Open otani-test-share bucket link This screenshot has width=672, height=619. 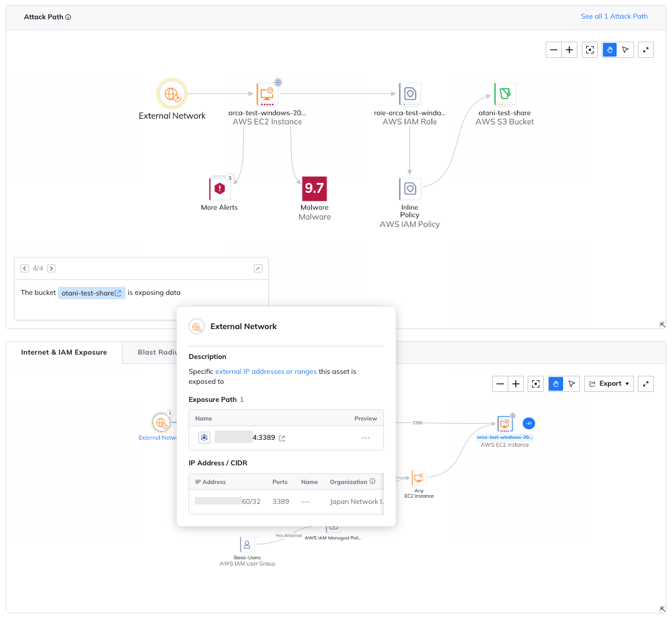click(91, 293)
